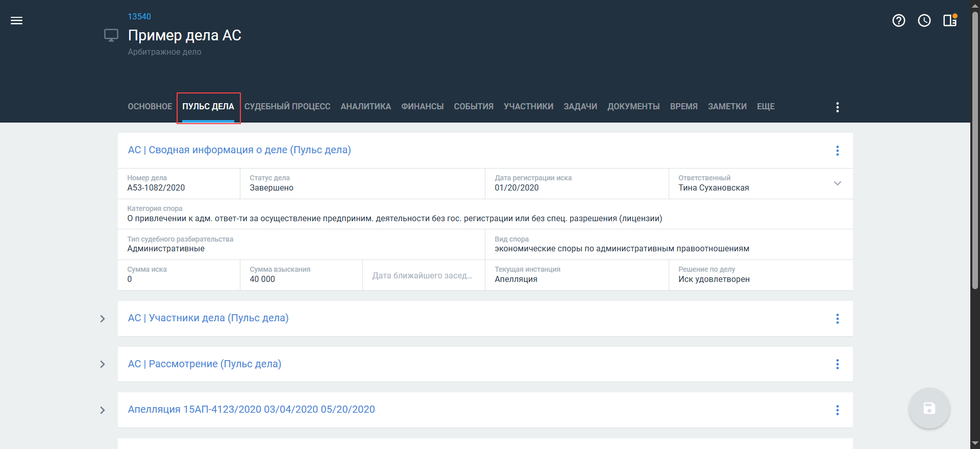
Task: Open options menu for Апелляция block
Action: pos(837,410)
